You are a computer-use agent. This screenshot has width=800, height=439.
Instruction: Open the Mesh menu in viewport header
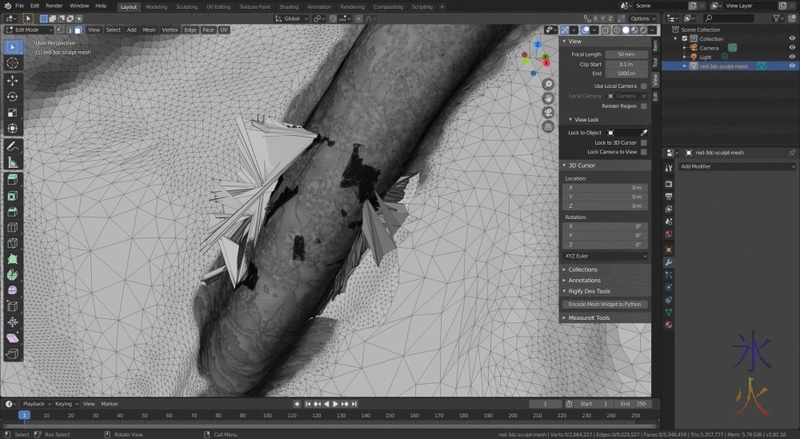point(148,29)
